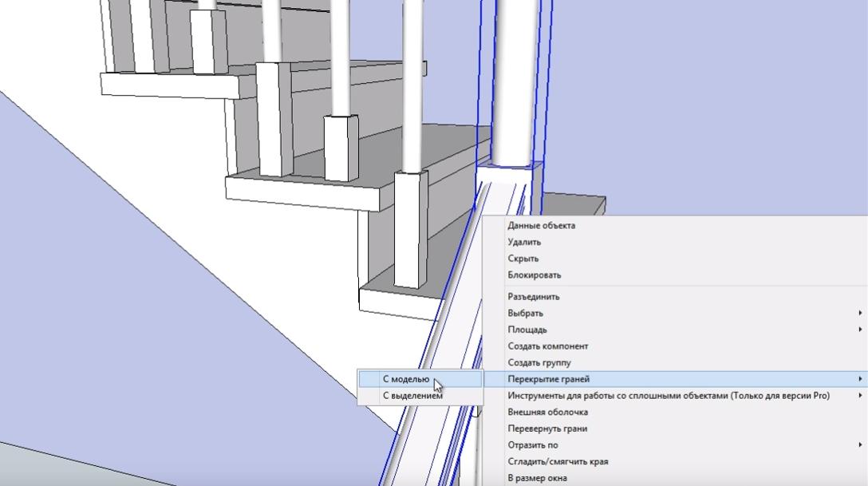The image size is (868, 486).
Task: Click Сгладить/смягчить края
Action: 558,462
